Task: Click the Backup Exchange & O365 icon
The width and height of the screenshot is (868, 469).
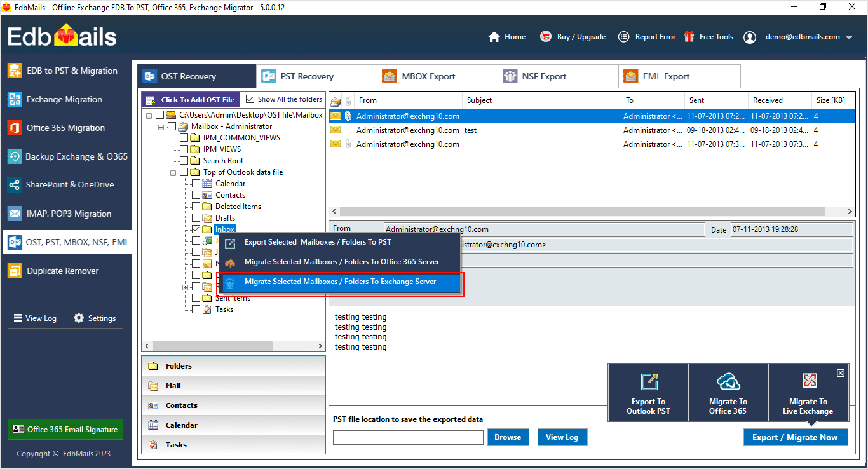Action: click(15, 156)
